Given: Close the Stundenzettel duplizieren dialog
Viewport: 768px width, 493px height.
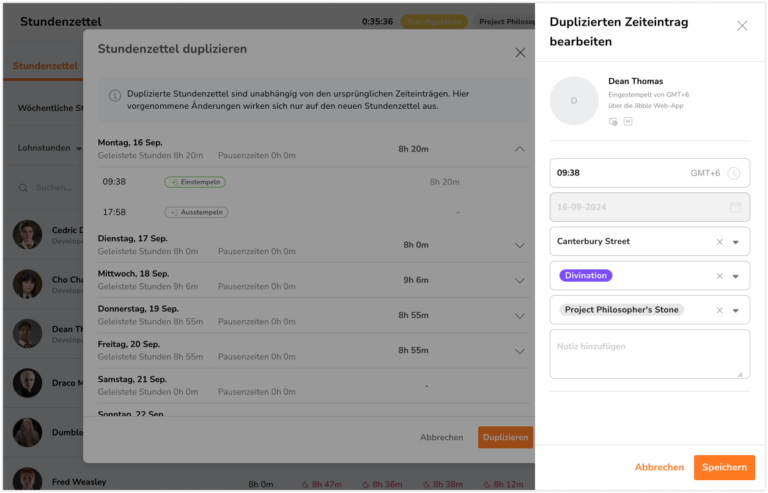Looking at the screenshot, I should point(520,52).
